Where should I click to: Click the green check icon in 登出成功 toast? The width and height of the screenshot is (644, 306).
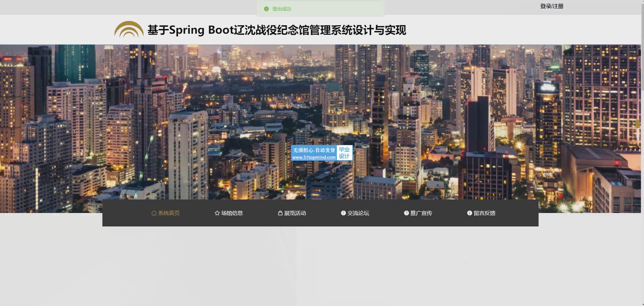(266, 9)
